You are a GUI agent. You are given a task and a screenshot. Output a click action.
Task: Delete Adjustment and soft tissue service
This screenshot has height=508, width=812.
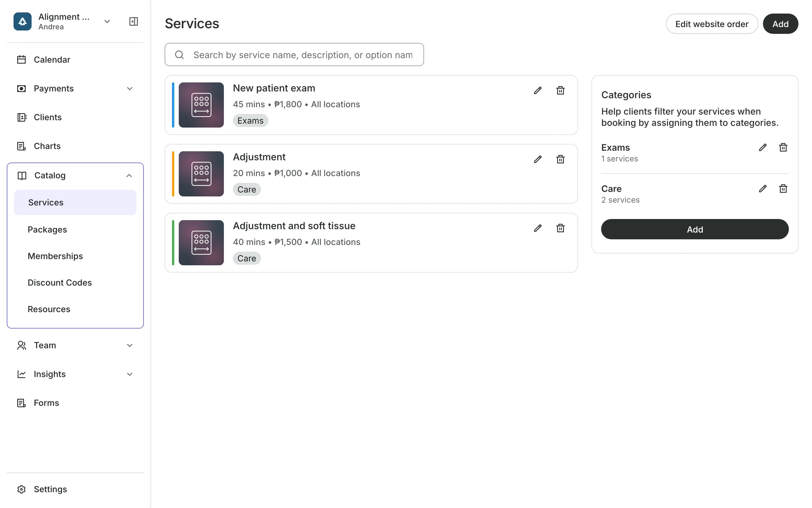[x=560, y=228]
